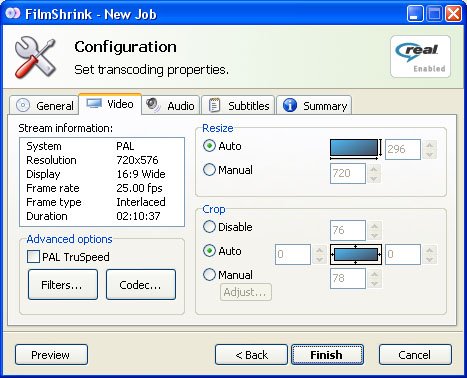Increase the crop left stepper value
Viewport: 467px width, 378px height.
[x=319, y=250]
